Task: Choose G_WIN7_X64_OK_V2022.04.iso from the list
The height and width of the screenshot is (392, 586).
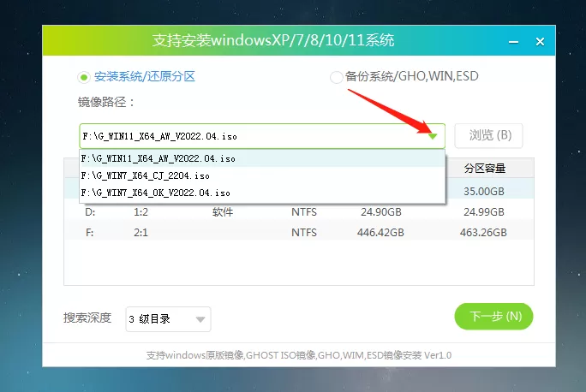Action: pos(262,193)
